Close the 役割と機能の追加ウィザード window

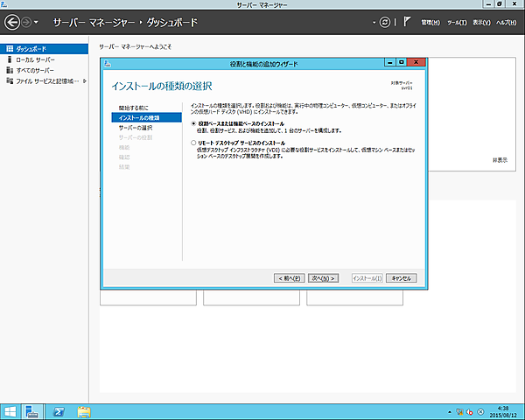416,62
